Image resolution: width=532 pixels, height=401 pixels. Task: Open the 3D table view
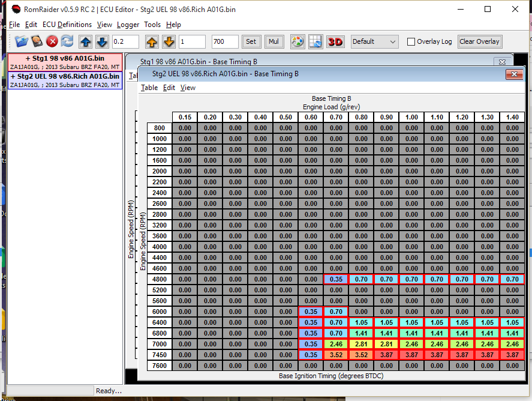pos(335,41)
